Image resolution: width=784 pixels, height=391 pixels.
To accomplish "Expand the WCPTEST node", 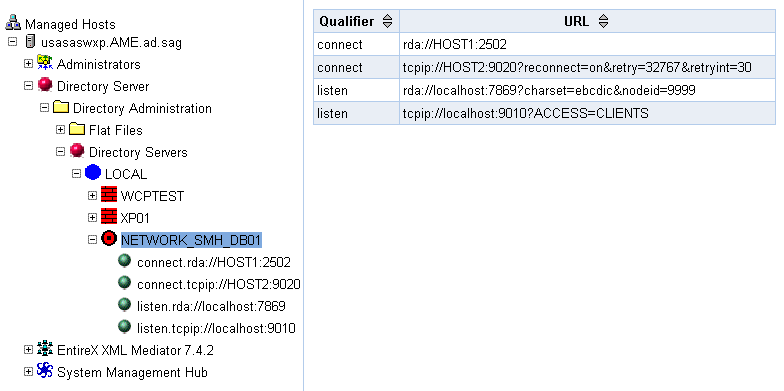I will pyautogui.click(x=92, y=196).
